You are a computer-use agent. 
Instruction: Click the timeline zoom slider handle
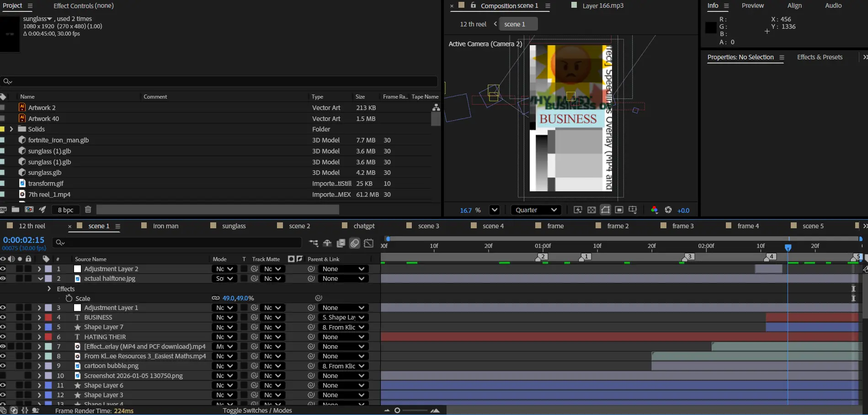coord(397,410)
